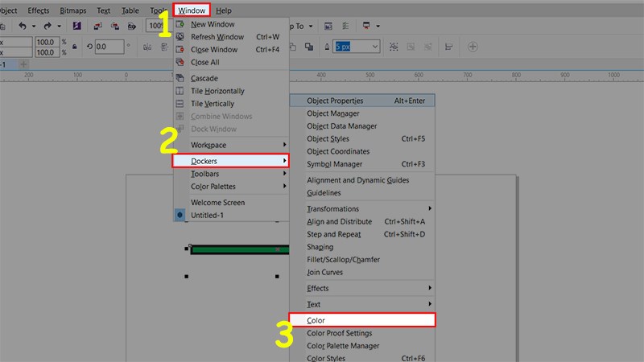
Task: Switch to the Untitled-1 document
Action: (x=231, y=215)
